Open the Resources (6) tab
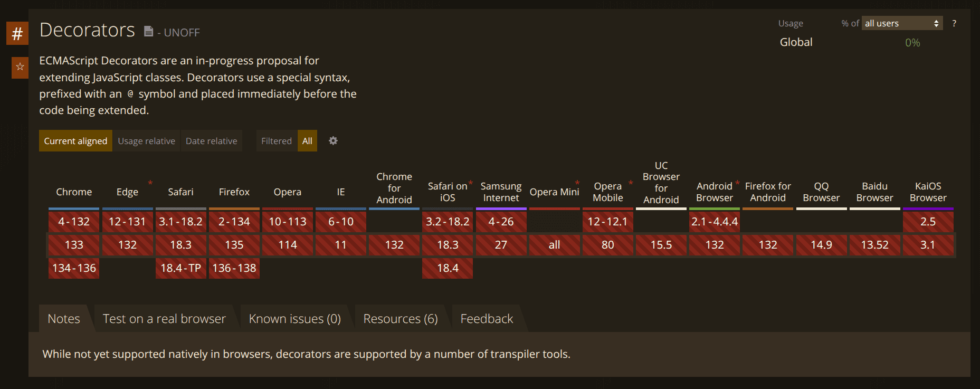980x389 pixels. tap(400, 319)
